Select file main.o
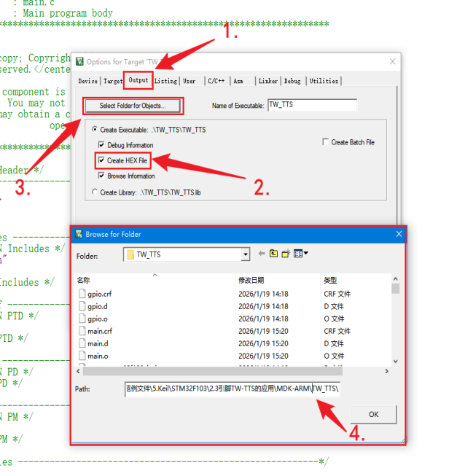Screen dimensions: 465x476 coord(98,356)
